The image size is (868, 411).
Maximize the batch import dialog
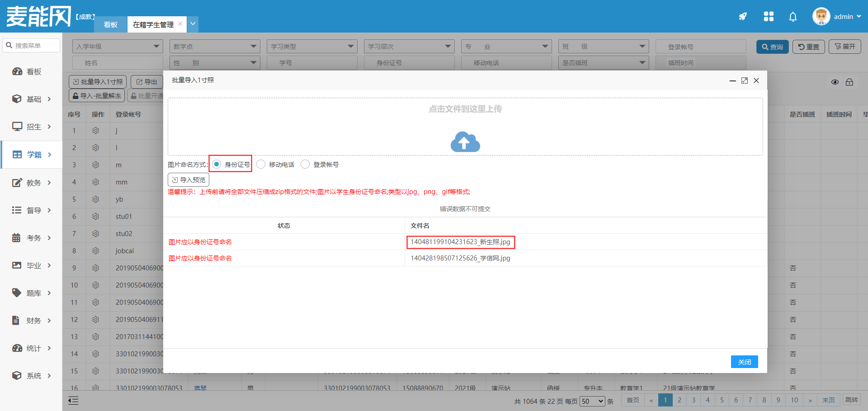(x=744, y=80)
